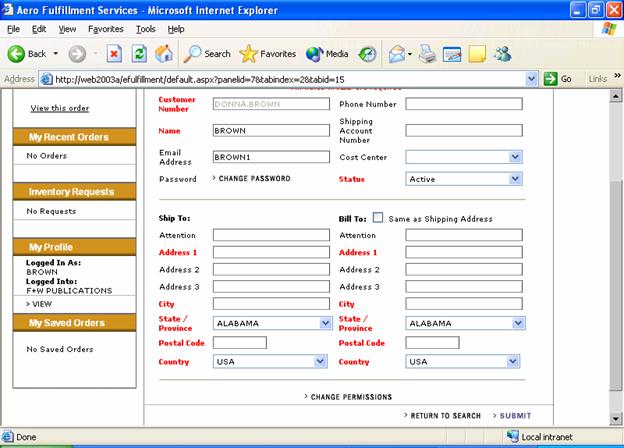Click the History icon in toolbar
Viewport: 624px width, 448px height.
click(x=367, y=53)
